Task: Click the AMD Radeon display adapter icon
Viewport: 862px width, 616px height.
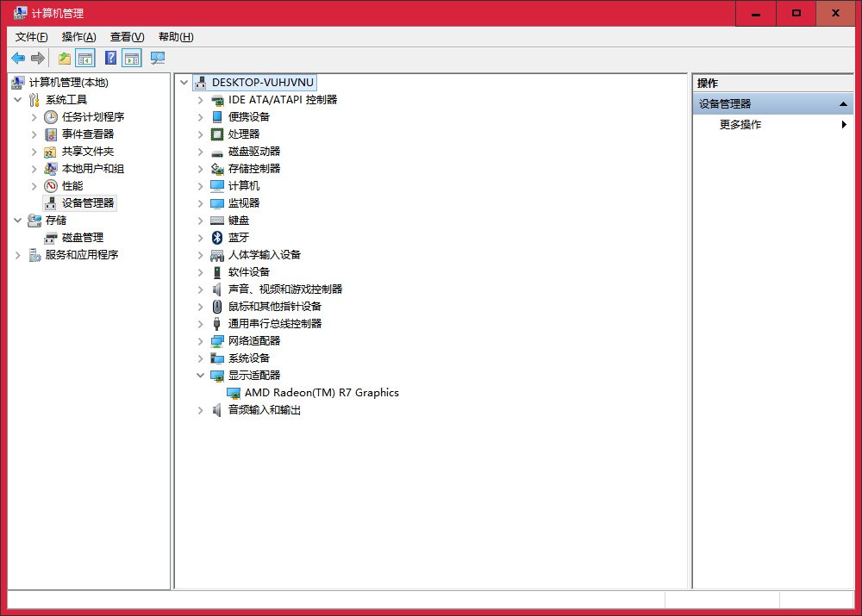Action: coord(234,393)
